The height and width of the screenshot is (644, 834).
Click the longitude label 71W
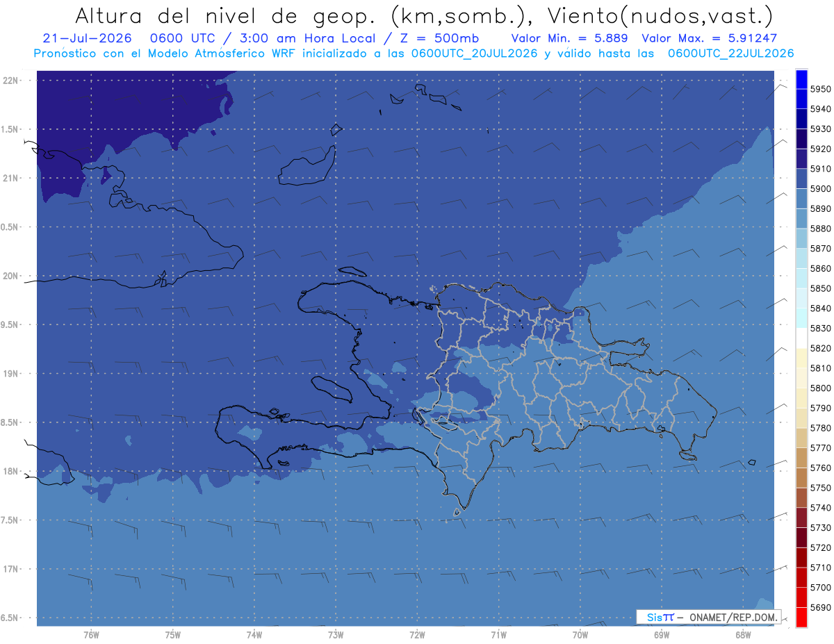[x=498, y=635]
